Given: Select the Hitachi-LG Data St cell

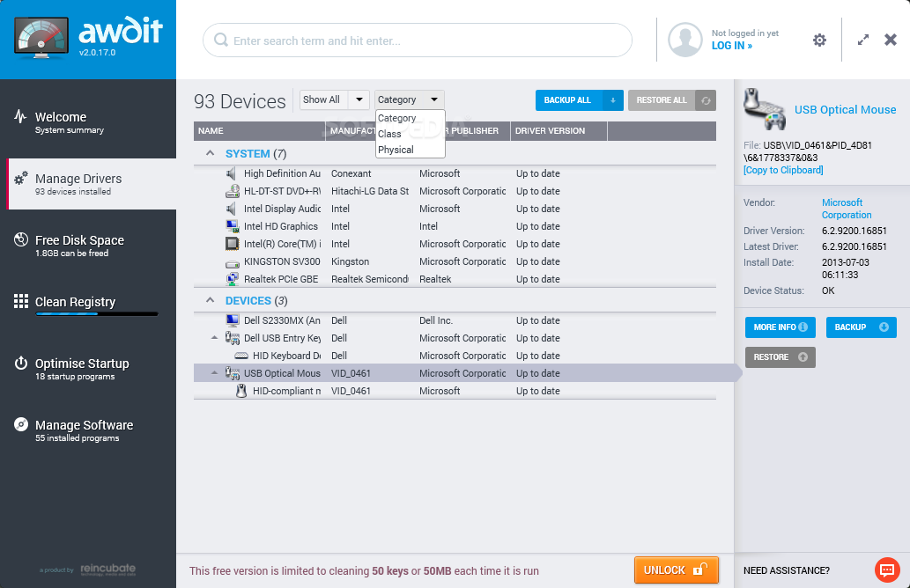Looking at the screenshot, I should 370,191.
